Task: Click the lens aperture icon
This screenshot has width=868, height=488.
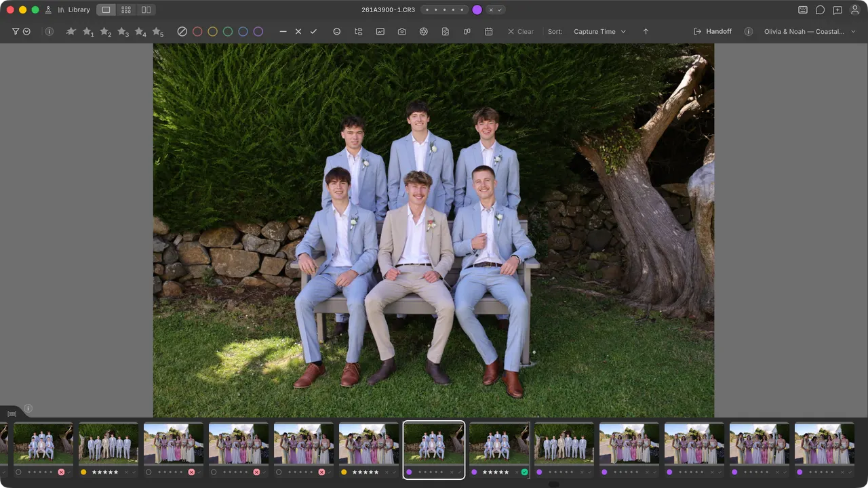Action: [424, 32]
